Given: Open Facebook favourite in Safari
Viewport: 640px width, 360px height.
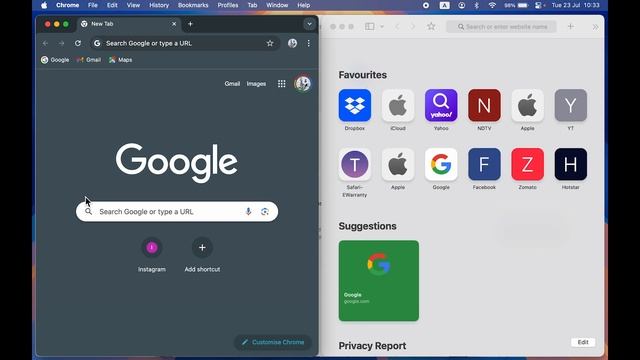Looking at the screenshot, I should coord(484,164).
